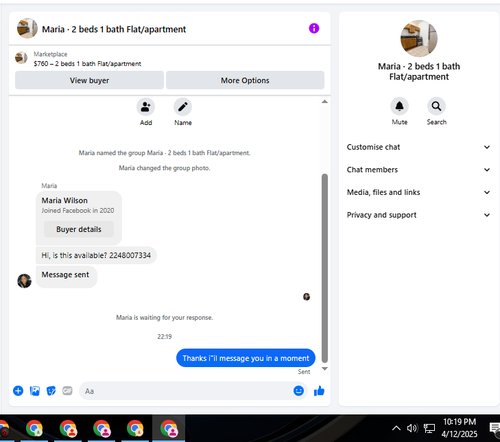
Task: Mute the conversation with bell icon
Action: click(399, 106)
